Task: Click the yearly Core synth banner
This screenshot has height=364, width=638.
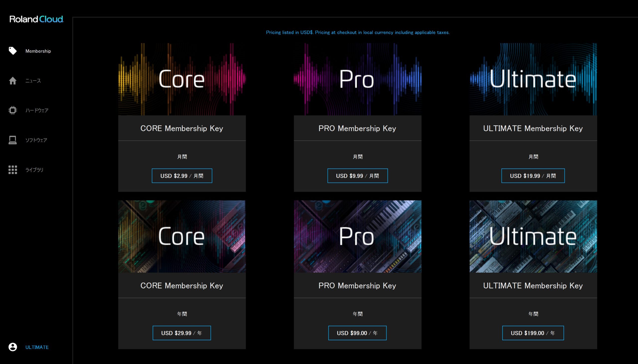Action: tap(182, 236)
